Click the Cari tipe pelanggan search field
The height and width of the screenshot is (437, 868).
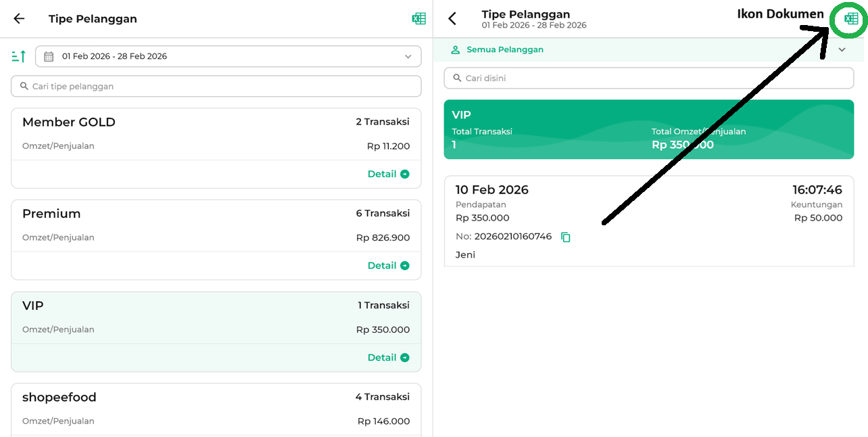pyautogui.click(x=216, y=87)
